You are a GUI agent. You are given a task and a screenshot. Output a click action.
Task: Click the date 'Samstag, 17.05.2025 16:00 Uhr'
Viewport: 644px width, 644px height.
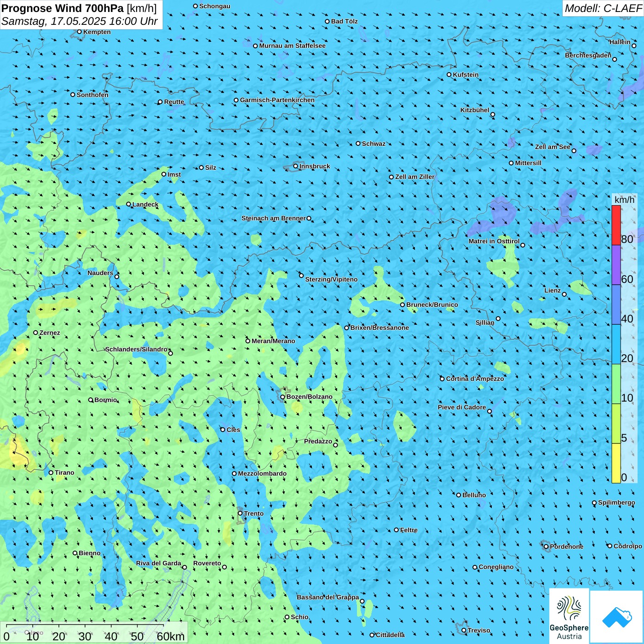[80, 21]
